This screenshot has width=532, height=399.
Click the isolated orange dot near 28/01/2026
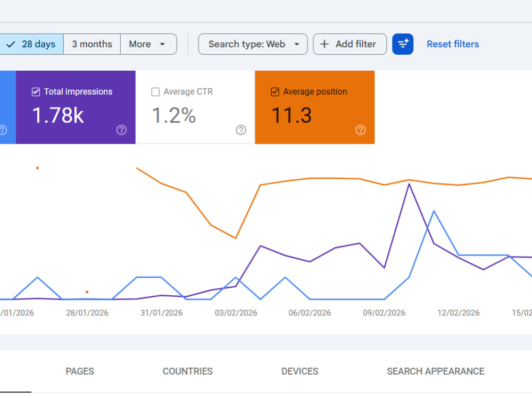point(87,292)
